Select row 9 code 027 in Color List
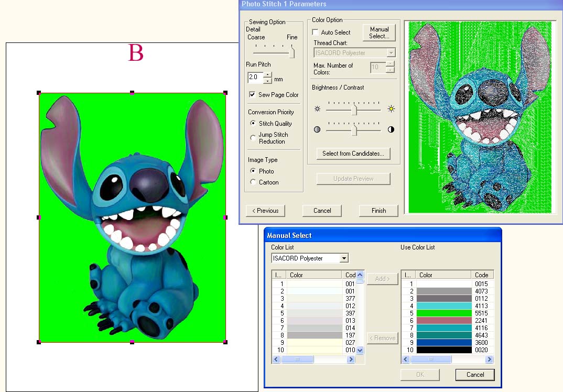 coord(314,342)
